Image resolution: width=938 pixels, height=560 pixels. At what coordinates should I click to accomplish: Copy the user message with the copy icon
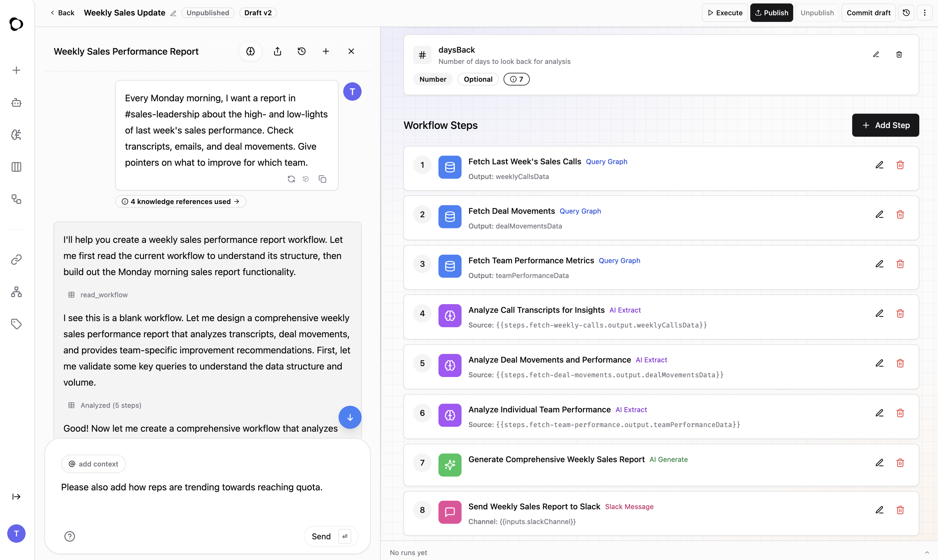[322, 179]
